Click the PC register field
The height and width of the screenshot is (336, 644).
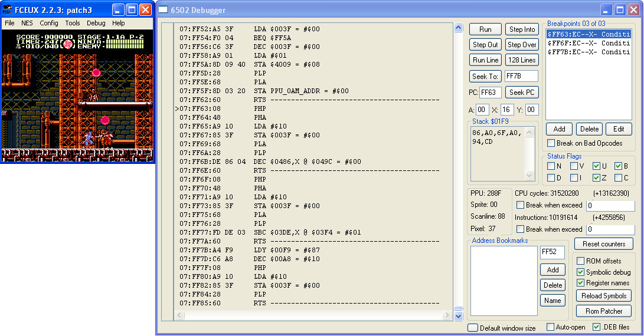491,93
